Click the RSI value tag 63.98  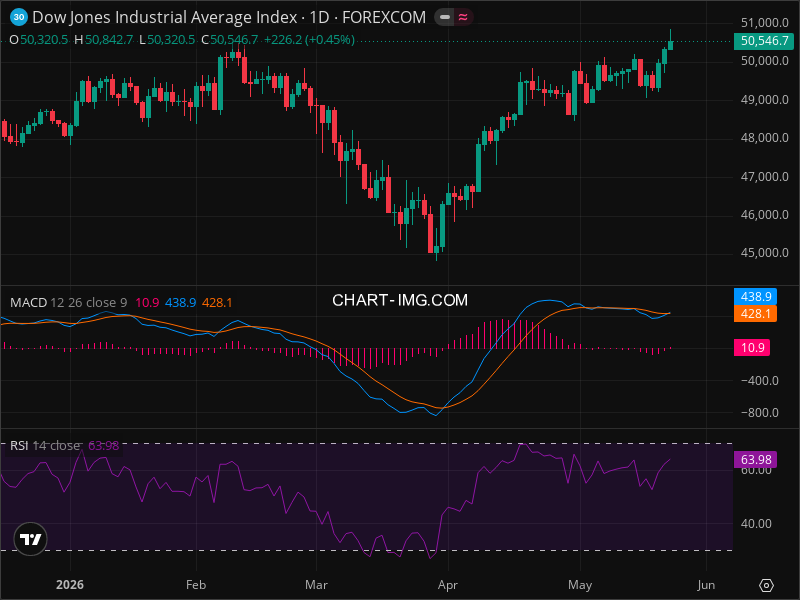coord(755,460)
